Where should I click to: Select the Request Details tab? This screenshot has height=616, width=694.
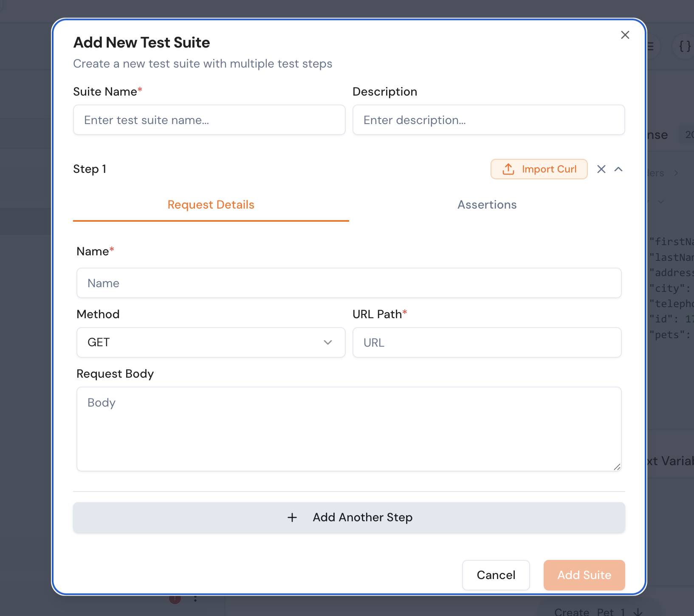click(x=211, y=205)
